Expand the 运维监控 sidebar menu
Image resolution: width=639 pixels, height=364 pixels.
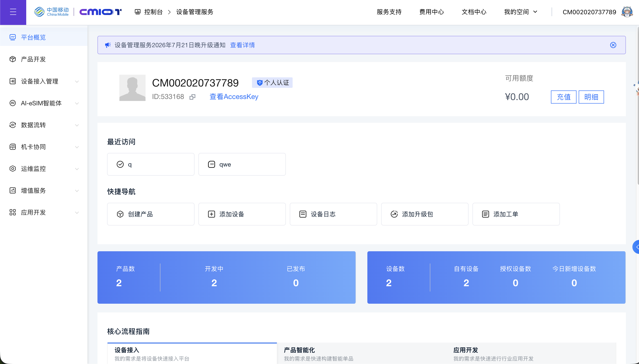pyautogui.click(x=44, y=169)
